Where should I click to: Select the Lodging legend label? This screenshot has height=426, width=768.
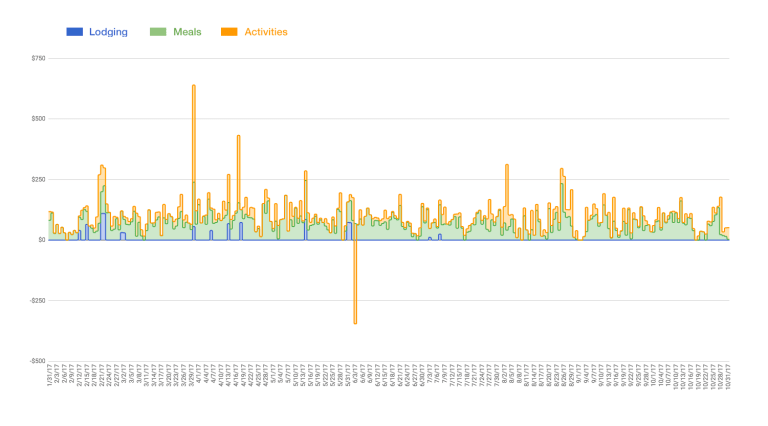(x=108, y=32)
